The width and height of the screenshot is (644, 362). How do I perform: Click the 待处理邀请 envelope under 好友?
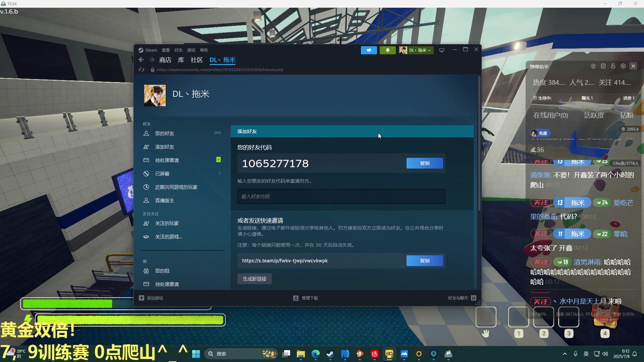click(x=146, y=160)
